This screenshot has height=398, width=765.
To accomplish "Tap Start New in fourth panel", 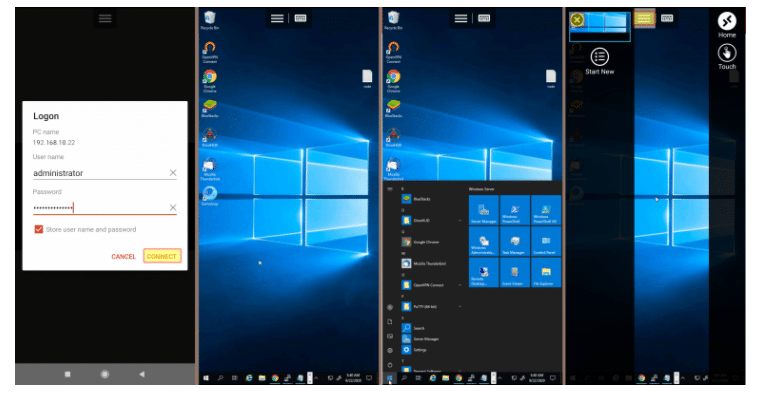I will click(x=600, y=61).
